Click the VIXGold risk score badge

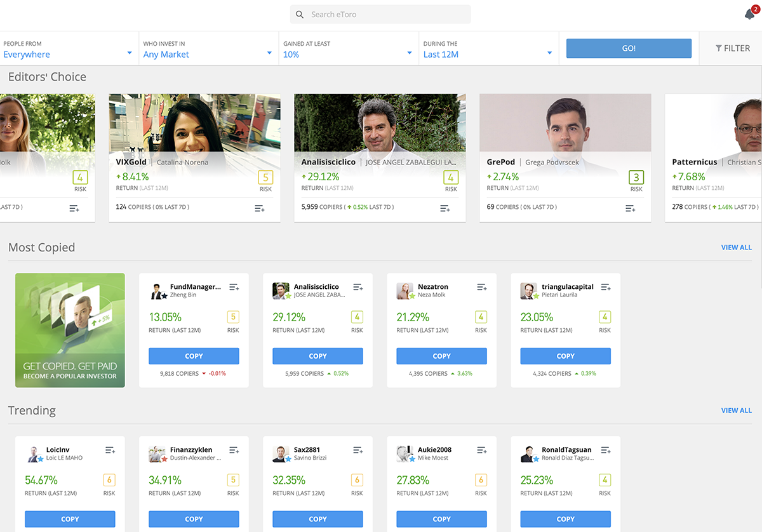click(265, 177)
